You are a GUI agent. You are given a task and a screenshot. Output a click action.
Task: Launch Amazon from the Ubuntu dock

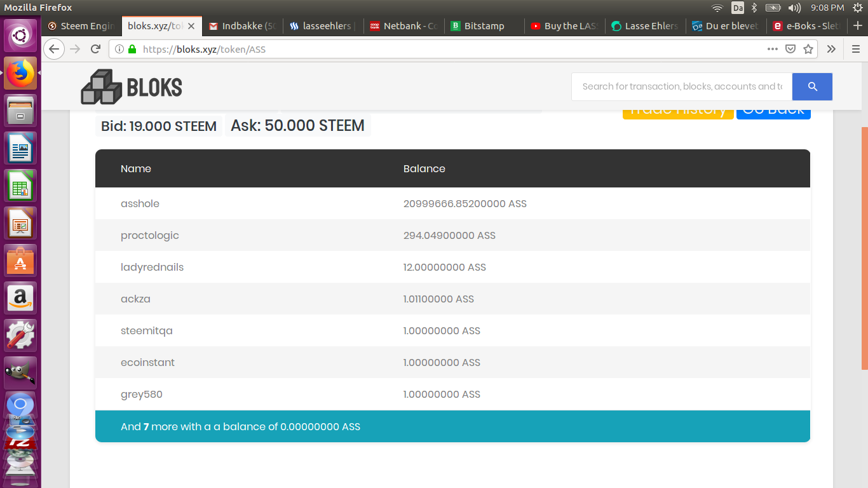click(x=21, y=297)
